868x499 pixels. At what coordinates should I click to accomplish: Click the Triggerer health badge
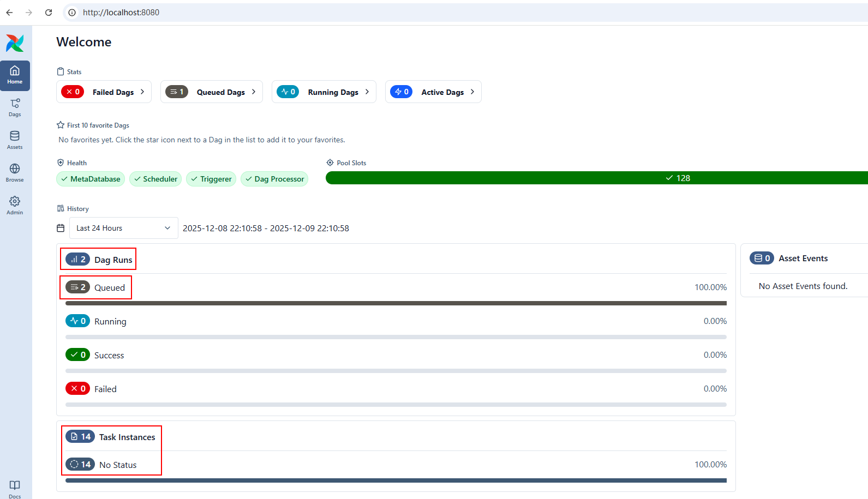[211, 179]
